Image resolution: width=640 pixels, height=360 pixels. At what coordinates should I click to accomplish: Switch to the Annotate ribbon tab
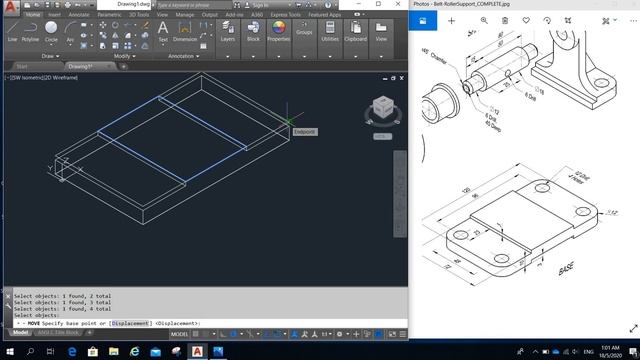[79, 15]
